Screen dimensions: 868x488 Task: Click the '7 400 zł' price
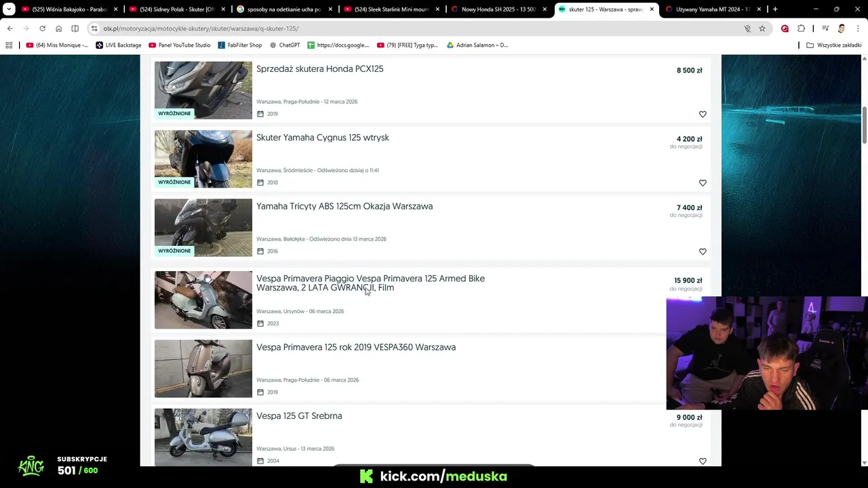[x=689, y=207]
